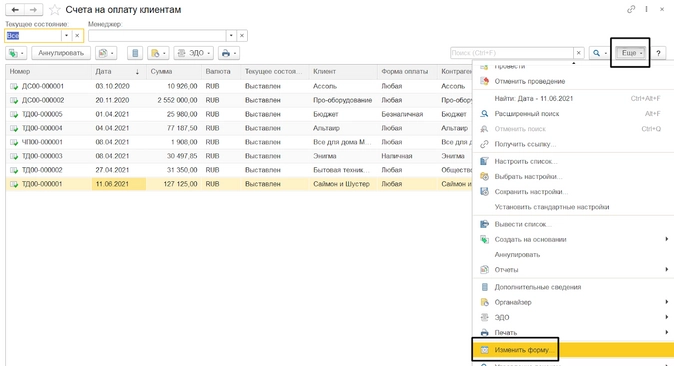Expand the Печать submenu arrow

coord(666,332)
